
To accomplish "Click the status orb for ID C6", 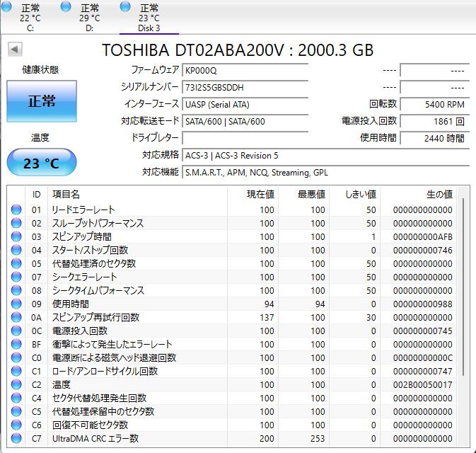I will tap(16, 425).
